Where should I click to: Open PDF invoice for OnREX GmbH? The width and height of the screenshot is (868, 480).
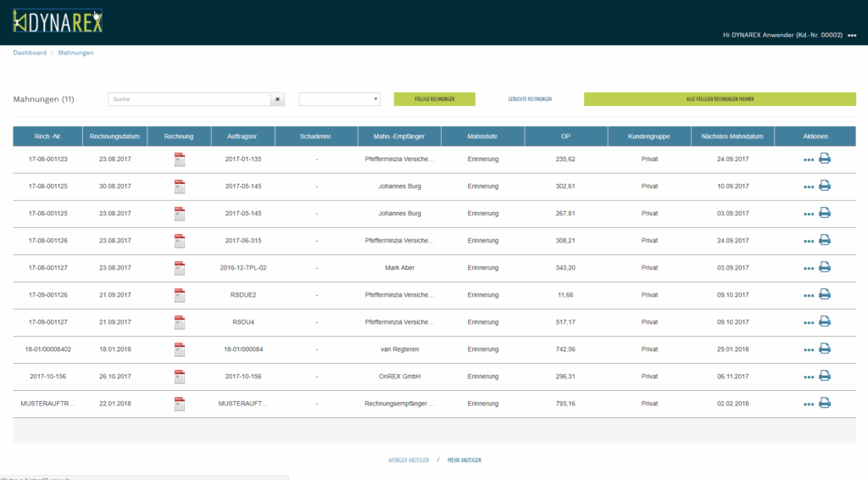179,377
